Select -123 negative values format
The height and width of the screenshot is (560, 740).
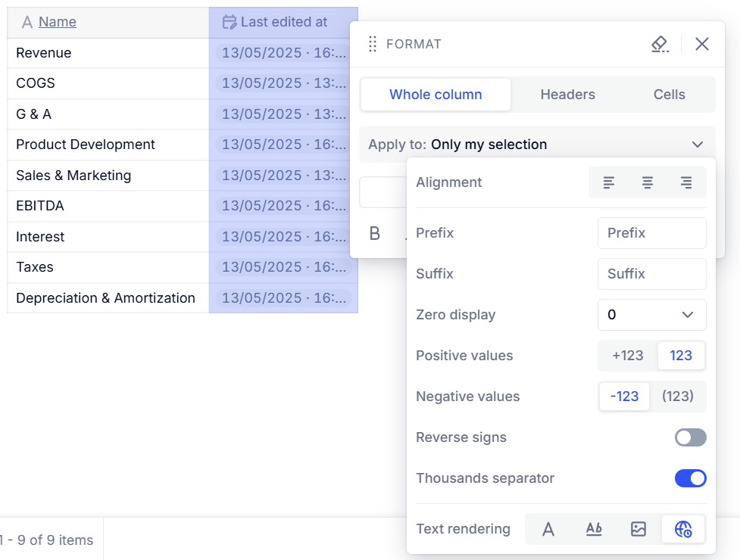pyautogui.click(x=624, y=397)
